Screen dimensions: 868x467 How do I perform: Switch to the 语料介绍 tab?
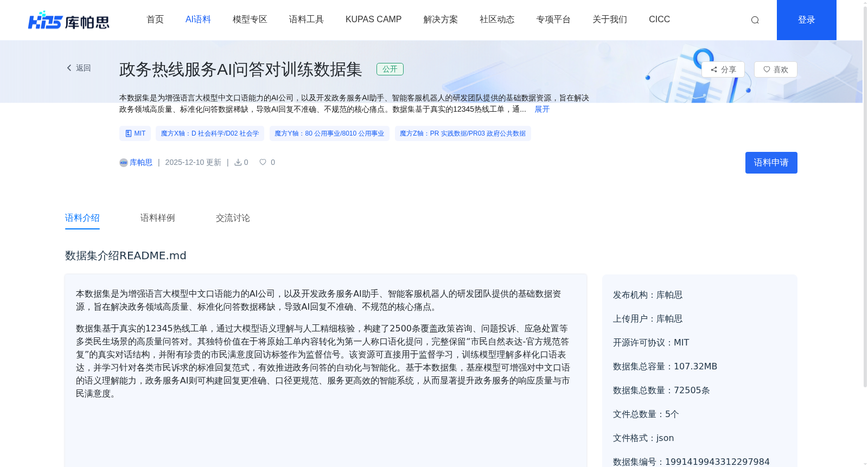(82, 218)
